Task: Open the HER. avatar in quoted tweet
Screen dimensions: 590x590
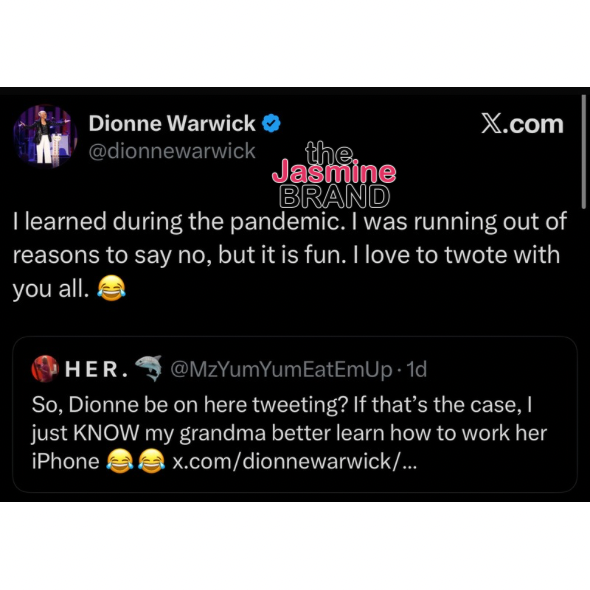Action: [x=45, y=369]
